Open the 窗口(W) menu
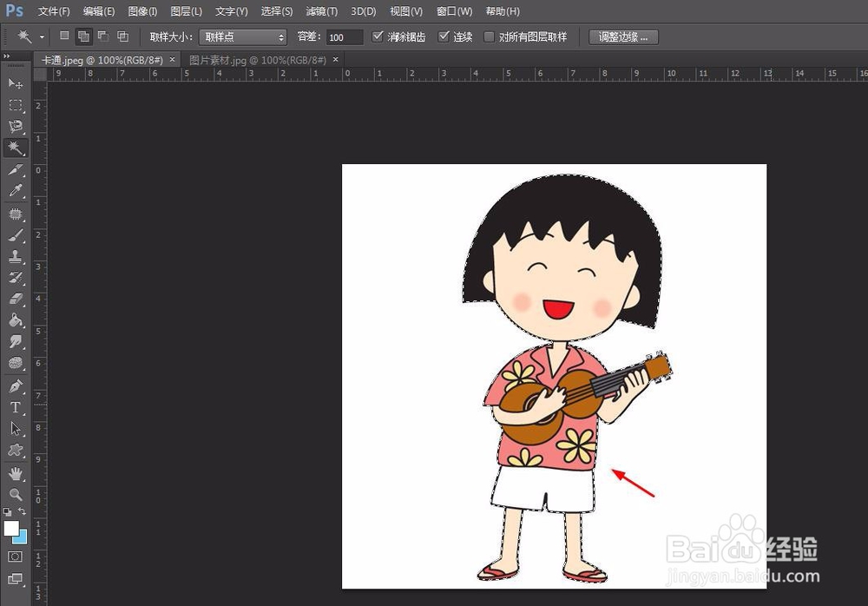Image resolution: width=868 pixels, height=606 pixels. (455, 11)
